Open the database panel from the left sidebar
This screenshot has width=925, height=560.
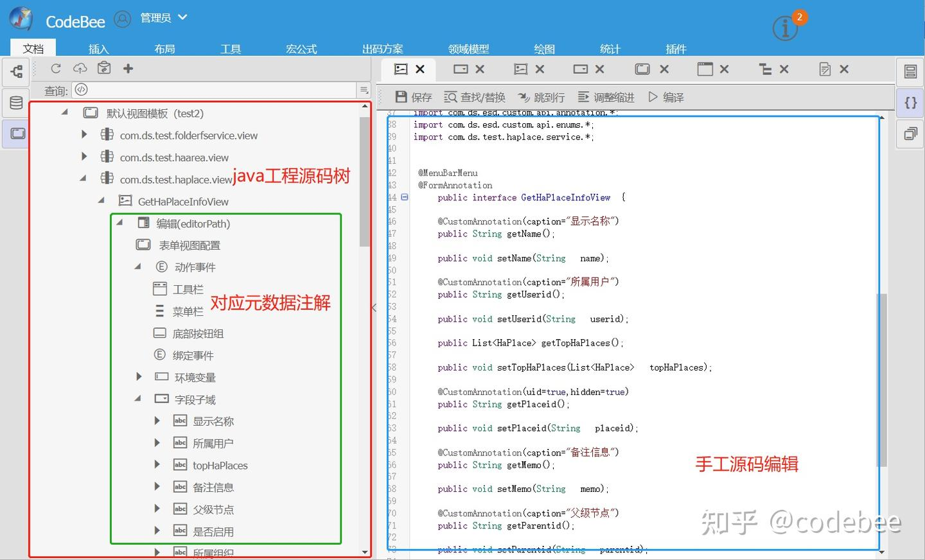tap(15, 102)
